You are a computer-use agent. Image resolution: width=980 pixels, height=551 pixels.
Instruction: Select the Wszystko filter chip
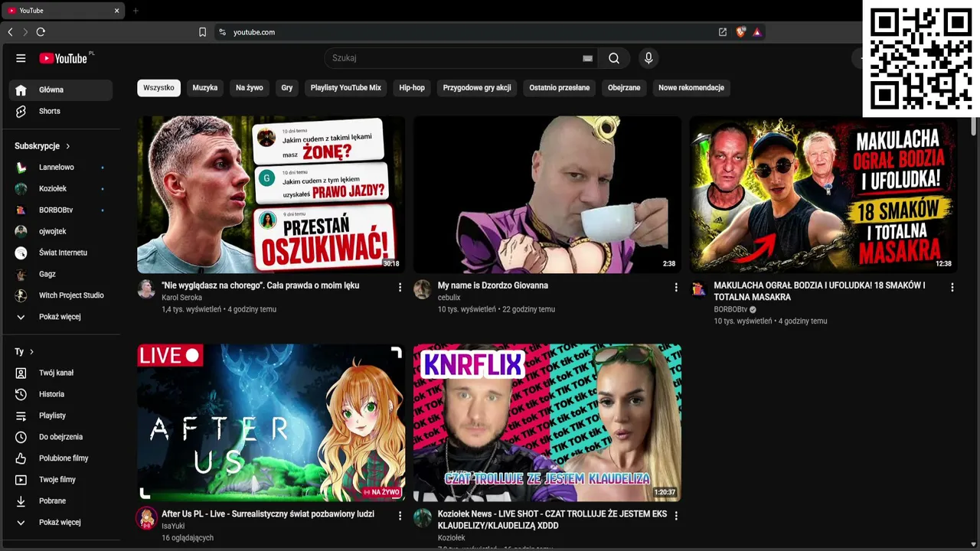158,88
